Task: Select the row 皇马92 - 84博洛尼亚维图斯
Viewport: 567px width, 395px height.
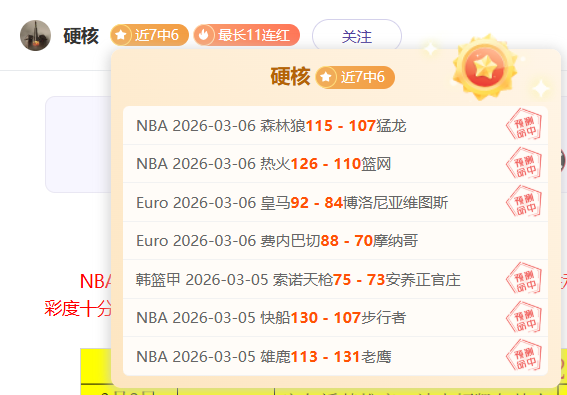Action: (336, 202)
